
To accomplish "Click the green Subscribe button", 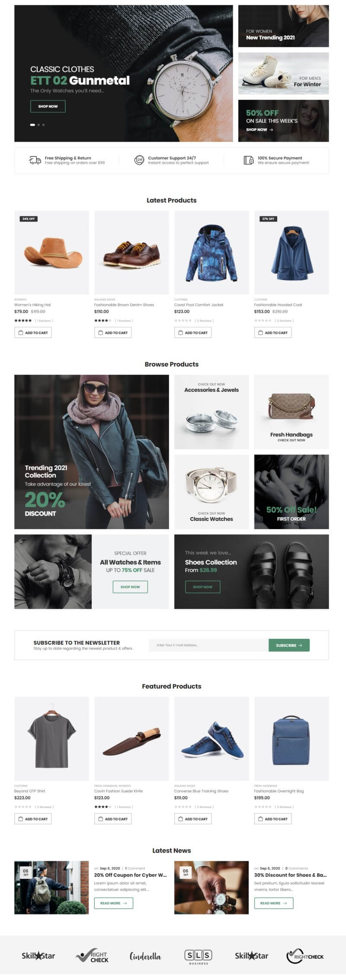I will [289, 645].
